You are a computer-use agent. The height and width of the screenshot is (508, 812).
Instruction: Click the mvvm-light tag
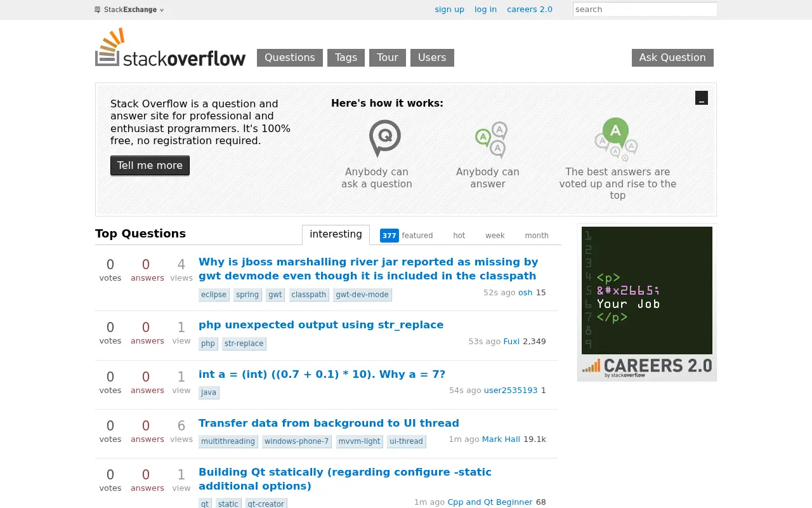(x=359, y=441)
